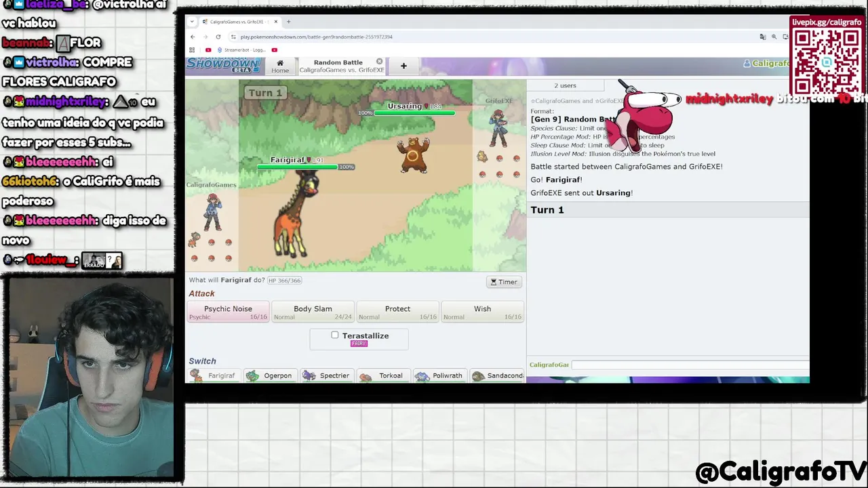The width and height of the screenshot is (868, 488).
Task: Click the Sleep Clause Mod rule line
Action: click(x=597, y=145)
